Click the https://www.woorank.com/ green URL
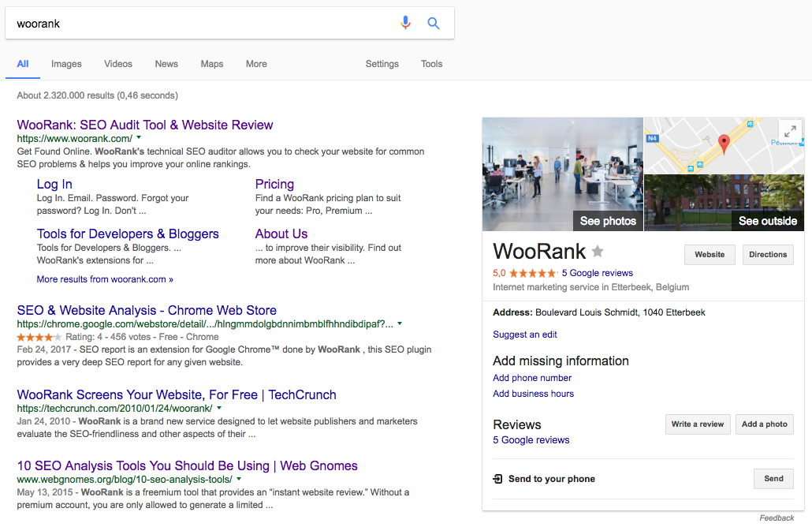Viewport: 812px width, 527px height. [x=75, y=138]
